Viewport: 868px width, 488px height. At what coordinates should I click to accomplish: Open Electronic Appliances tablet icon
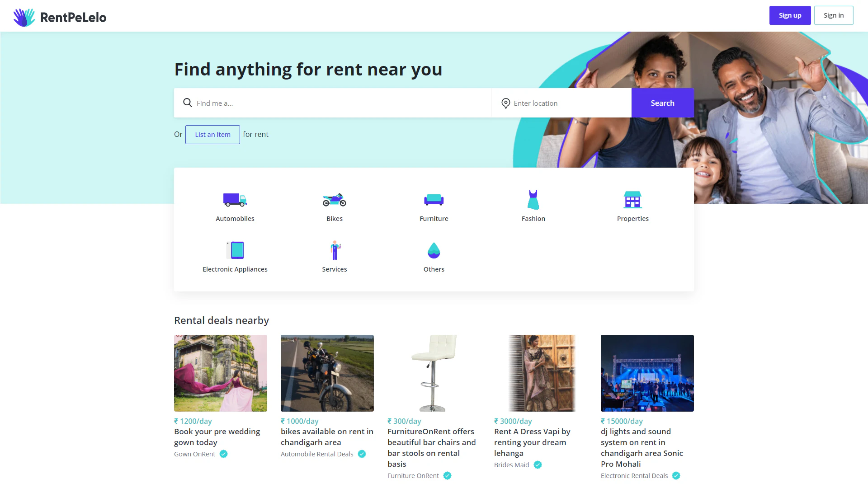(x=235, y=250)
